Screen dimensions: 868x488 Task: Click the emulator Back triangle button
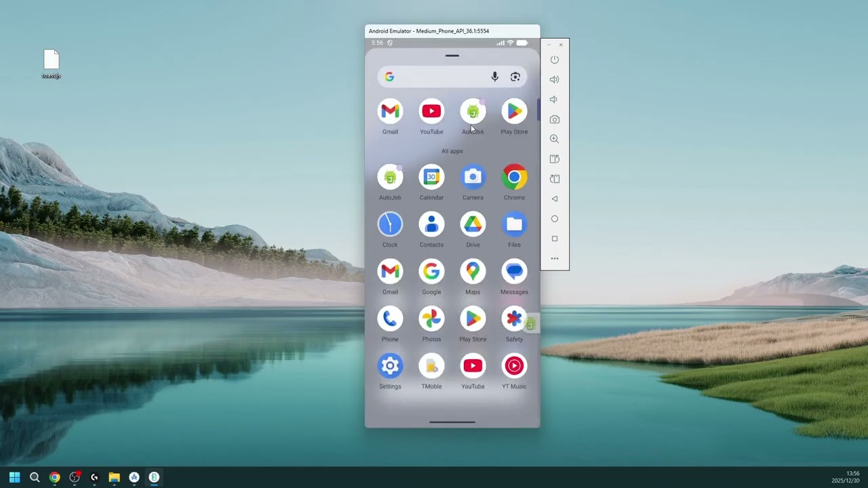(x=554, y=199)
